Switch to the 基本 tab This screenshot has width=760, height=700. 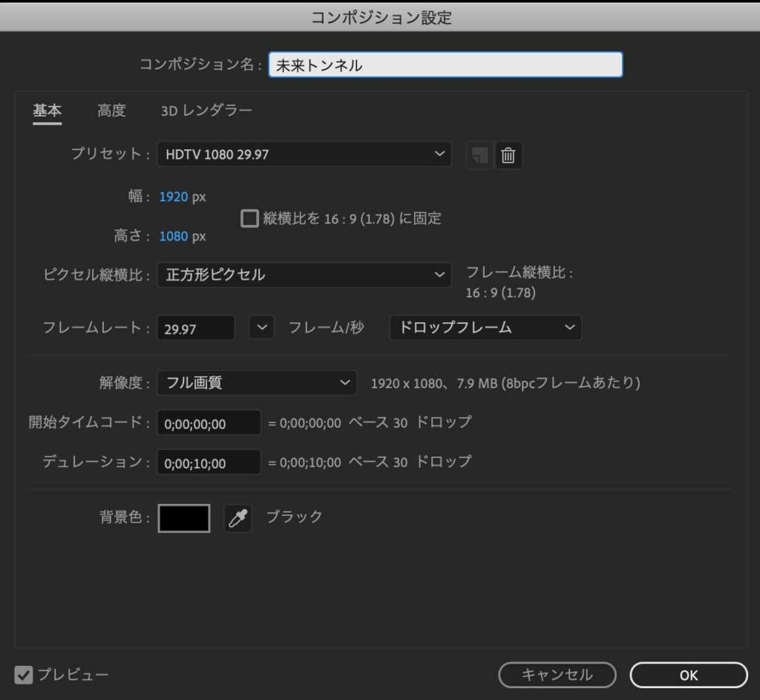(x=47, y=111)
